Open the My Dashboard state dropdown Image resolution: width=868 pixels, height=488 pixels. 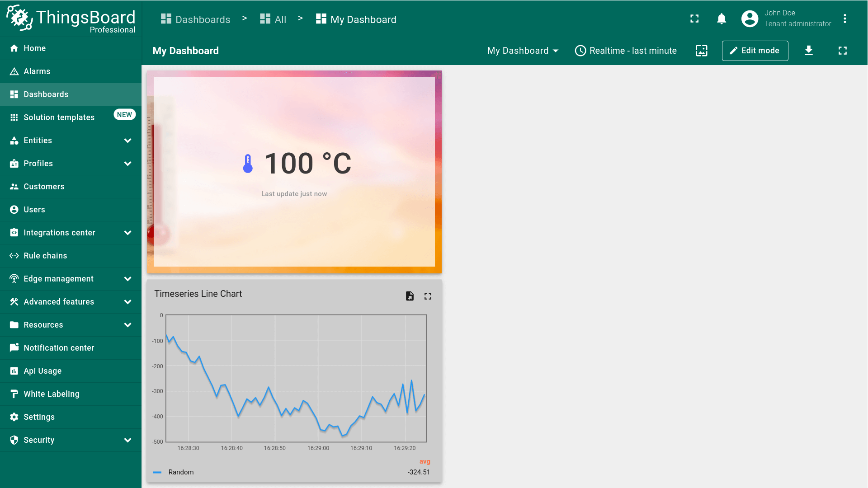[x=523, y=51]
